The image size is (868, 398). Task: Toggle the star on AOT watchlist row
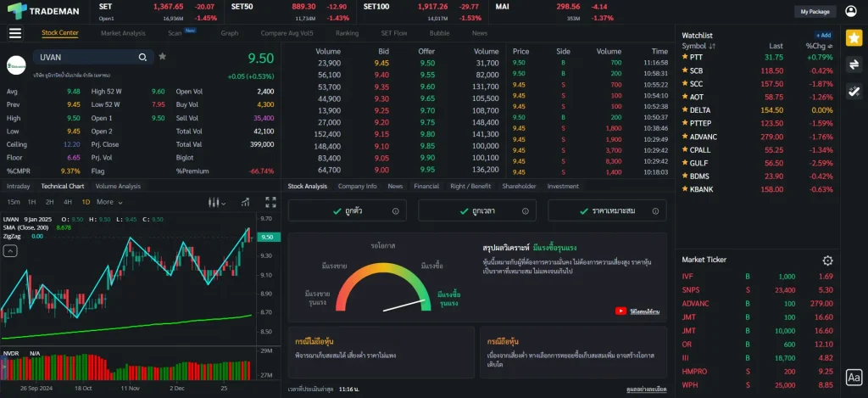pyautogui.click(x=685, y=97)
